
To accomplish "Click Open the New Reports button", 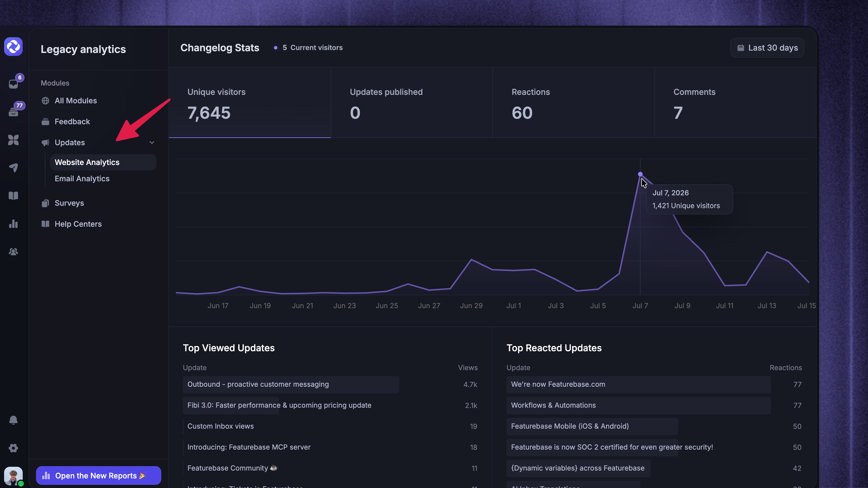I will [99, 475].
